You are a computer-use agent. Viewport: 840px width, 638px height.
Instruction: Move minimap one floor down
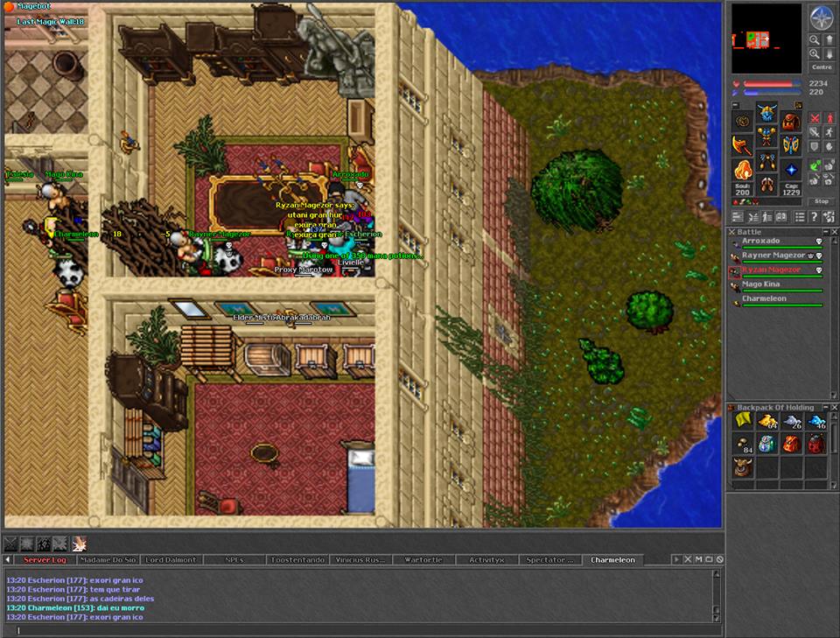[829, 53]
